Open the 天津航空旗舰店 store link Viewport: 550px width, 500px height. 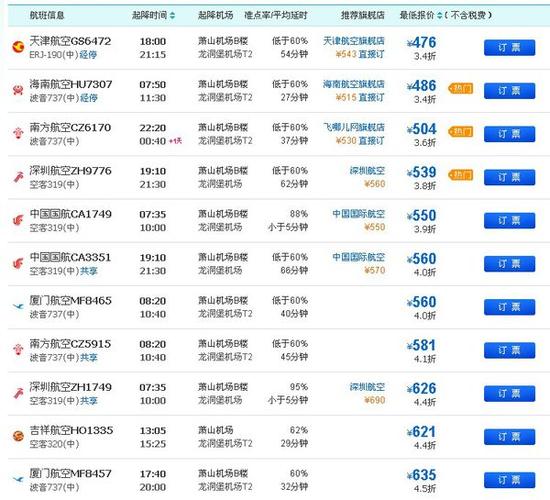pos(354,41)
